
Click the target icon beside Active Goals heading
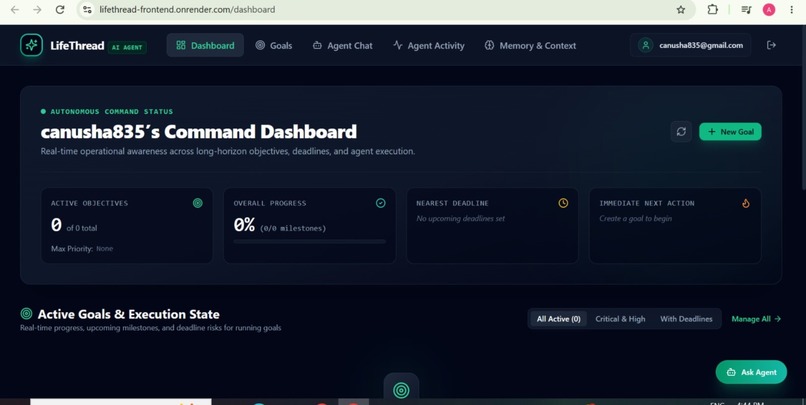(x=26, y=314)
